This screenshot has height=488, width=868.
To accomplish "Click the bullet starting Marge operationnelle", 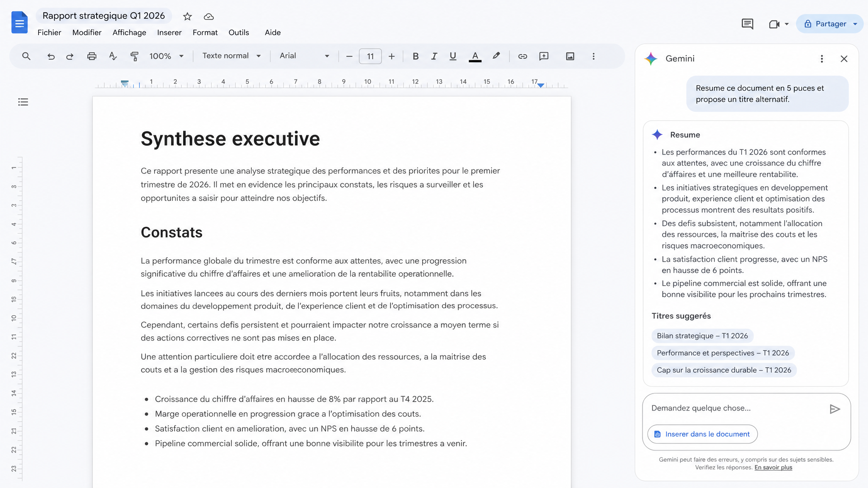I will tap(288, 414).
